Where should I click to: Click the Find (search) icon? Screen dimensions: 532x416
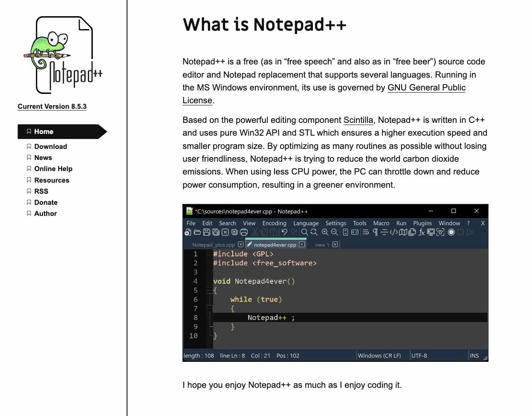click(x=305, y=232)
